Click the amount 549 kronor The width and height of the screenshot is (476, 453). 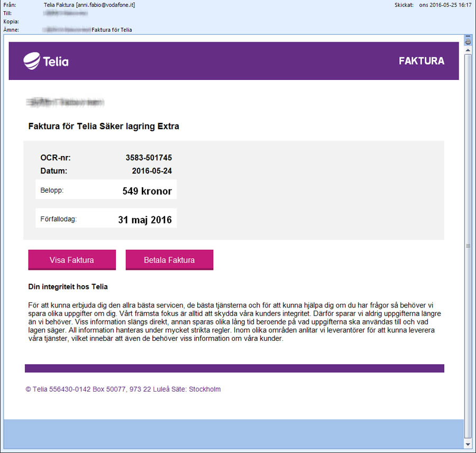(147, 191)
